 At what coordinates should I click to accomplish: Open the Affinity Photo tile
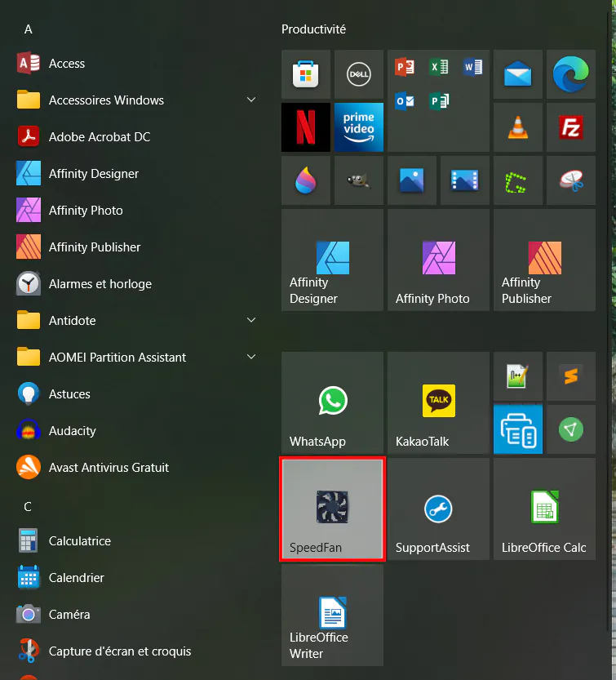click(438, 260)
